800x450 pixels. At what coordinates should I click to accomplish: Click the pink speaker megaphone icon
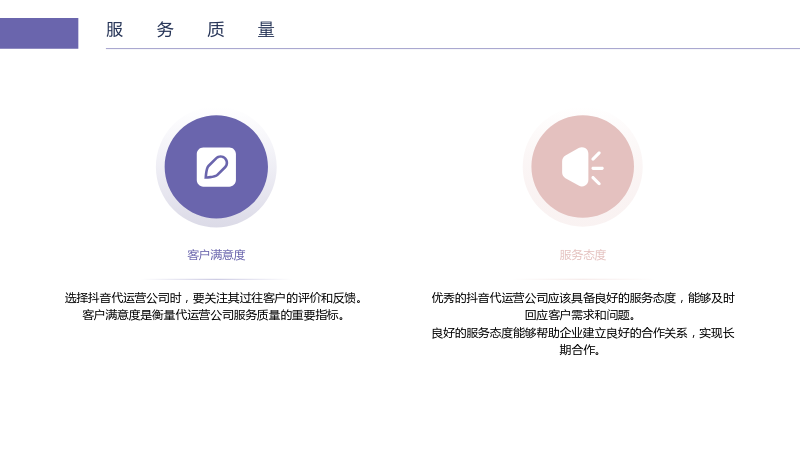tap(583, 167)
